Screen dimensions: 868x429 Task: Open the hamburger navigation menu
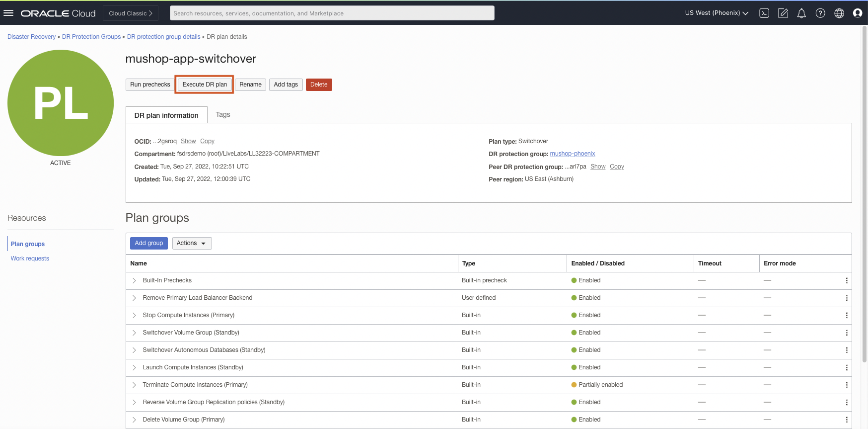8,13
